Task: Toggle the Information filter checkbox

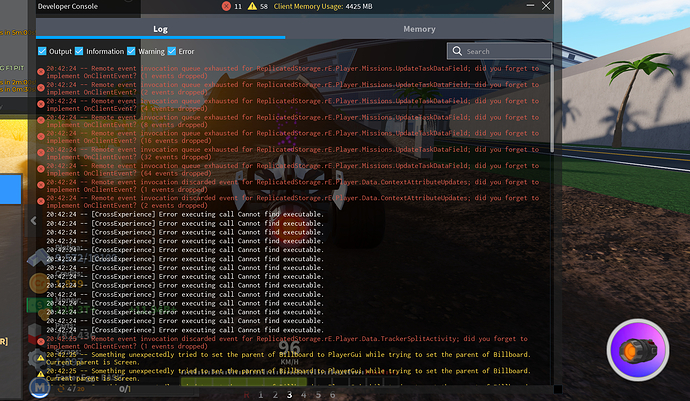Action: click(79, 51)
